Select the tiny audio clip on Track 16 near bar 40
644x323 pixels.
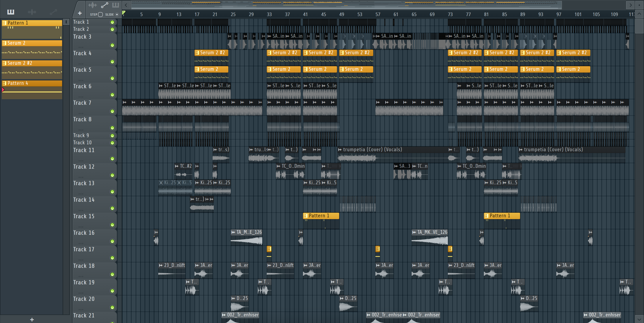tap(301, 237)
